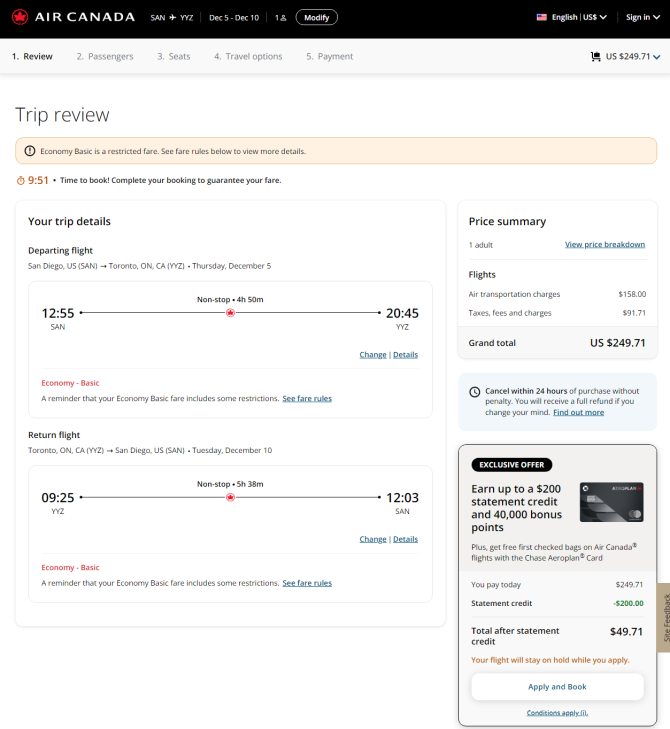Viewport: 670px width, 729px height.
Task: View Details of the departing flight
Action: point(405,355)
